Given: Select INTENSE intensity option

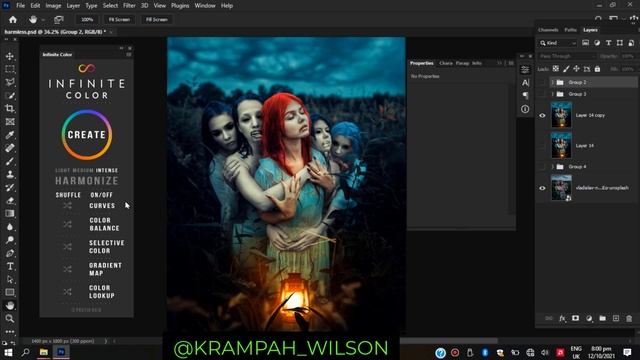Looking at the screenshot, I should (107, 170).
